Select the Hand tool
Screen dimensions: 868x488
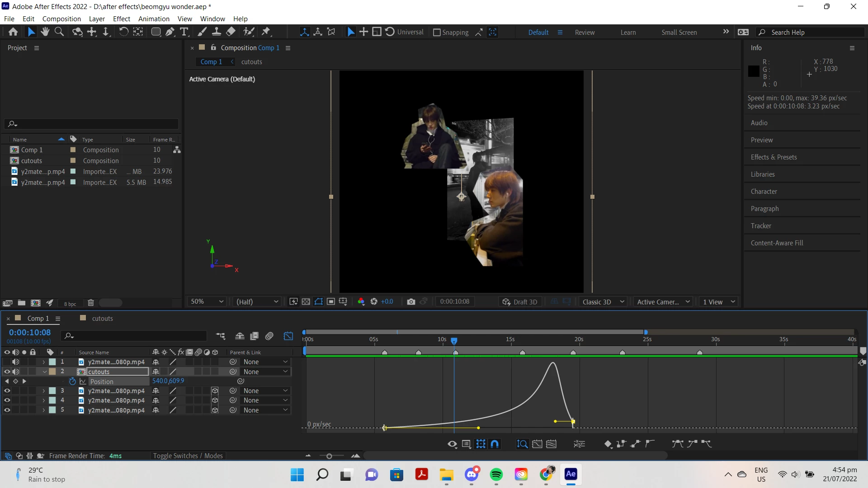pyautogui.click(x=45, y=32)
